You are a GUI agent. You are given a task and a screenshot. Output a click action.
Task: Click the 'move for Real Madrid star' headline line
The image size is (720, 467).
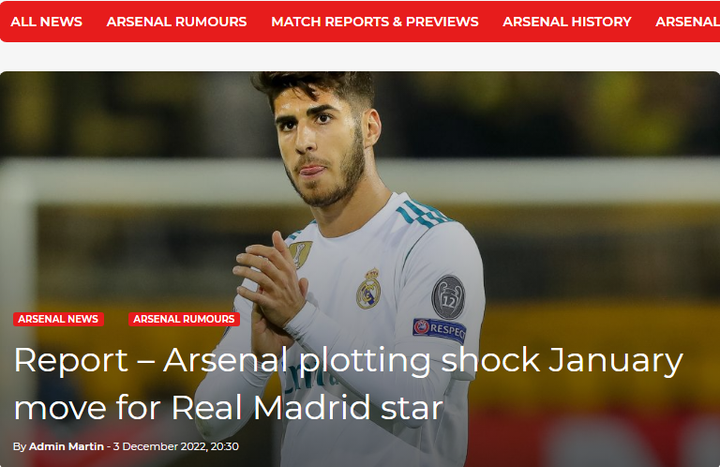click(229, 408)
